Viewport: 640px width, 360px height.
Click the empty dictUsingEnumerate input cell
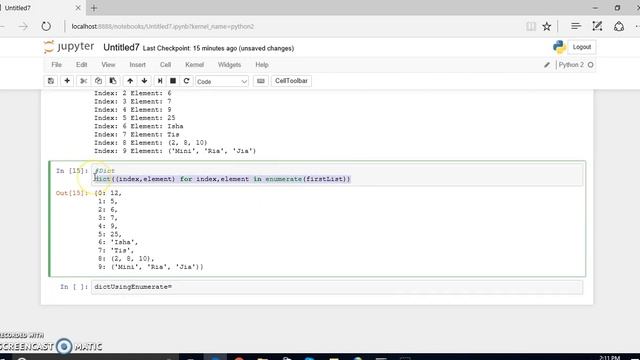337,287
